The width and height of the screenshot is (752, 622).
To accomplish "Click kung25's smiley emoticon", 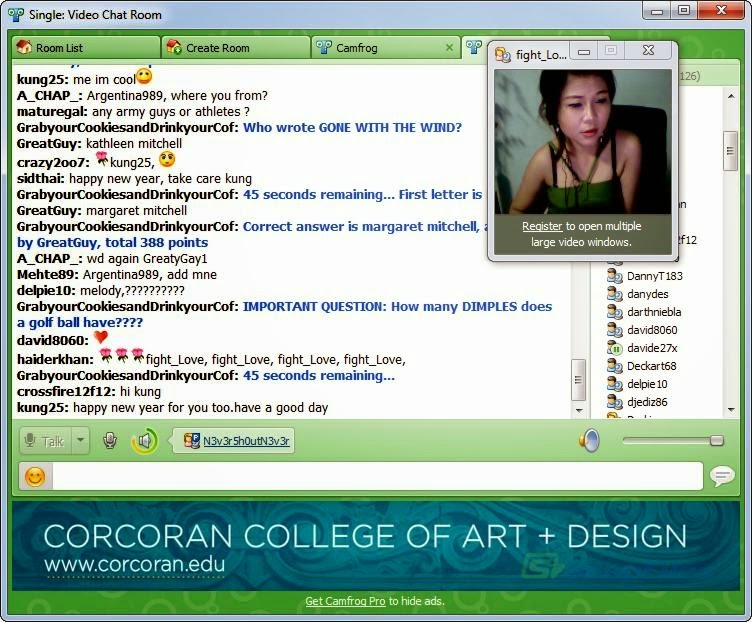I will click(144, 76).
